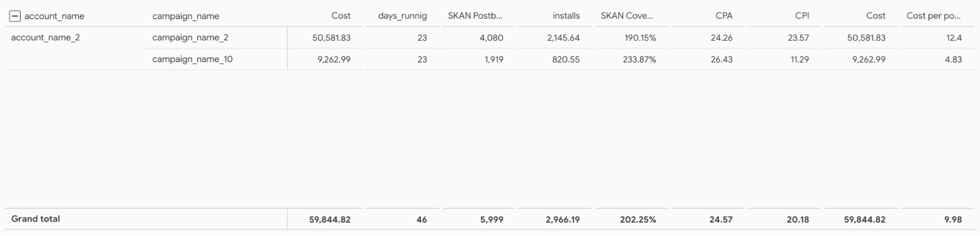The height and width of the screenshot is (236, 980).
Task: Select the 233.87% SKAN coverage cell
Action: tap(639, 59)
